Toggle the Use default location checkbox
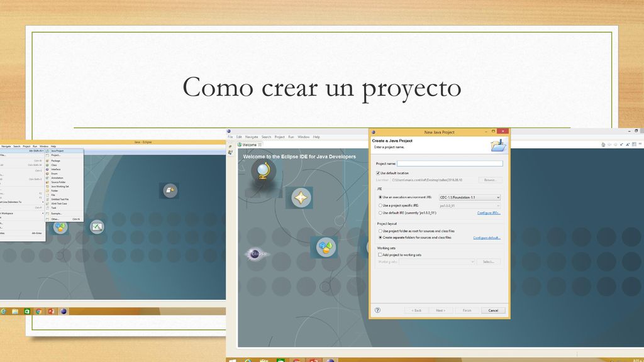 click(x=378, y=173)
